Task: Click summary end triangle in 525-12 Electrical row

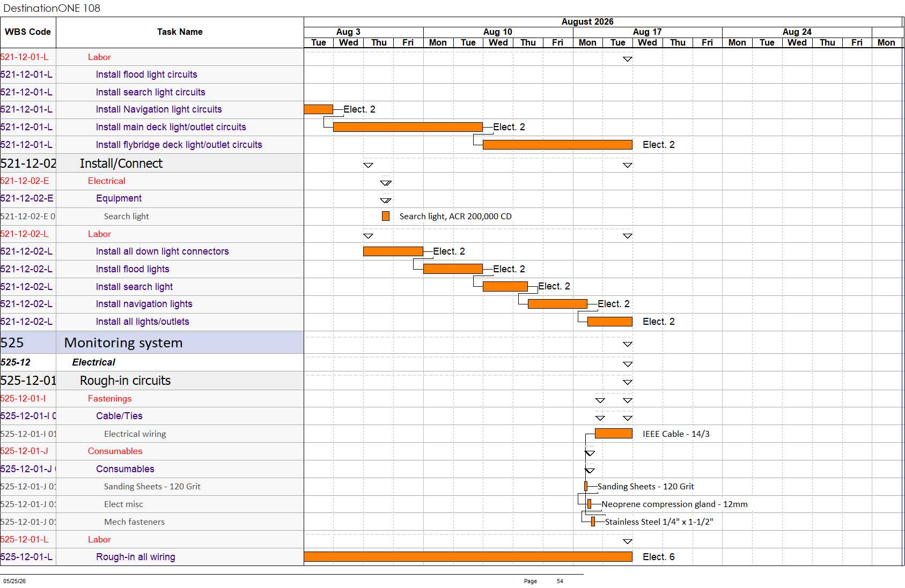Action: coord(628,364)
